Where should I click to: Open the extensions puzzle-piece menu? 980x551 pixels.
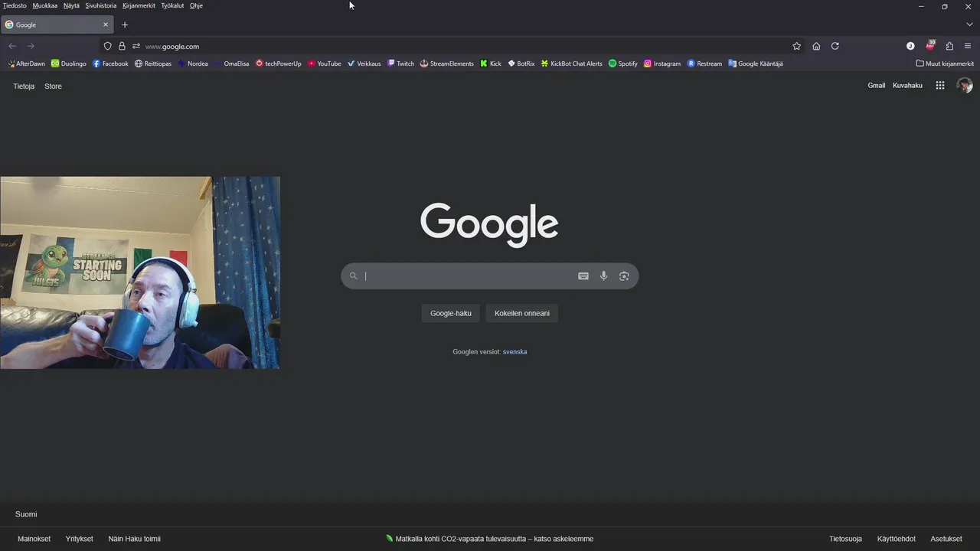pos(949,46)
